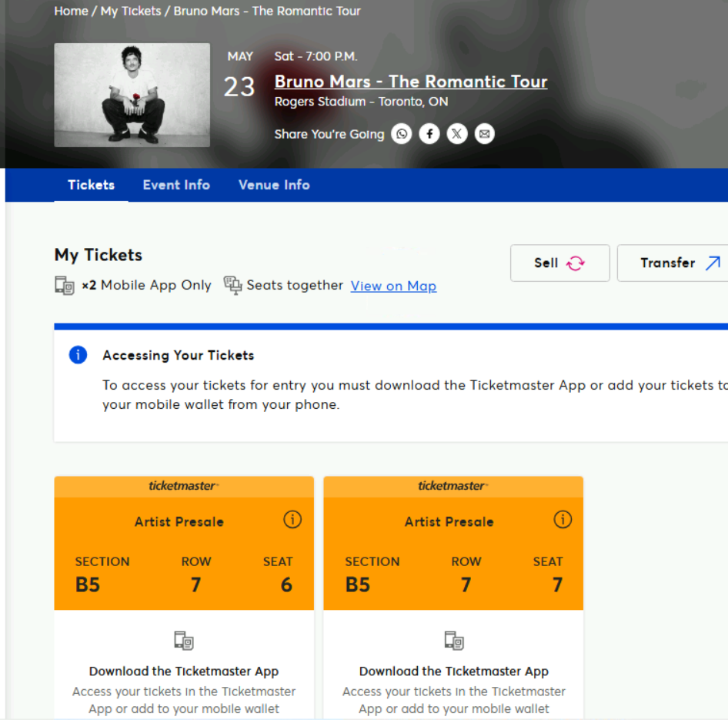Viewport: 728px width, 720px height.
Task: Open info icon on seat 7 ticket
Action: coord(563,519)
